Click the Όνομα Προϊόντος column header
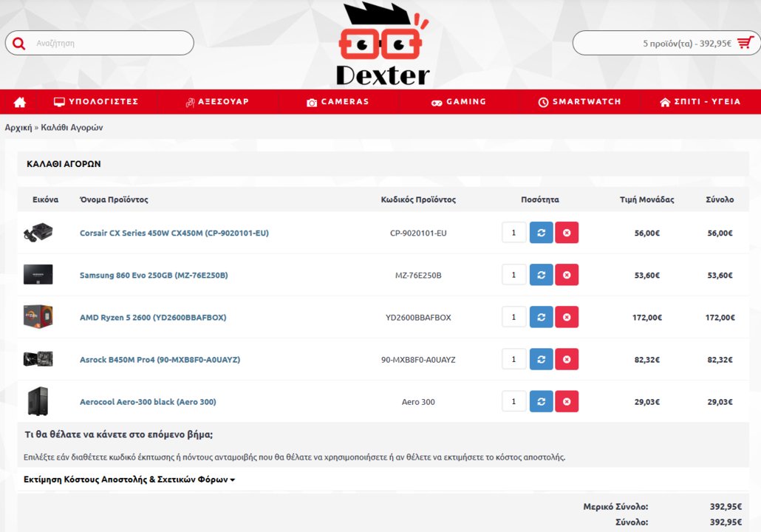The image size is (761, 532). coord(114,199)
